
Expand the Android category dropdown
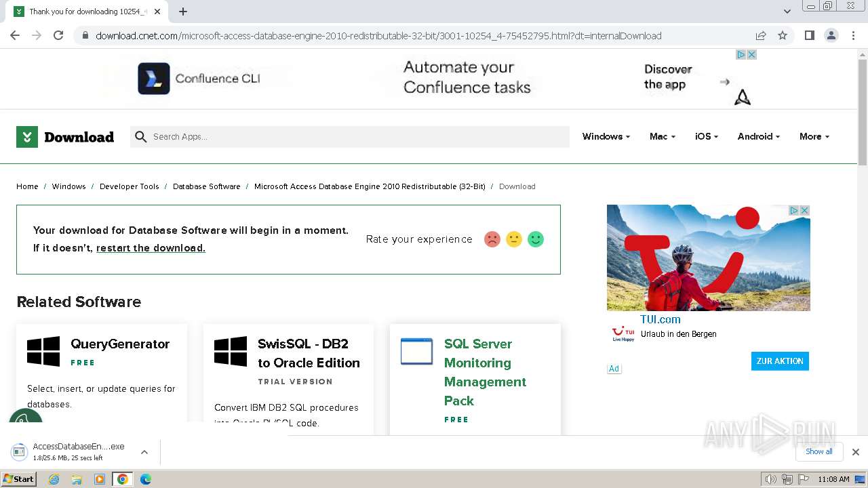coord(758,137)
